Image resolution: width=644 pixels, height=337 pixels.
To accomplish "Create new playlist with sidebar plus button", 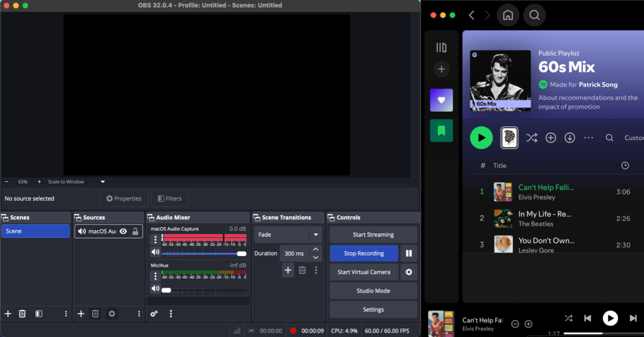I will [x=441, y=69].
